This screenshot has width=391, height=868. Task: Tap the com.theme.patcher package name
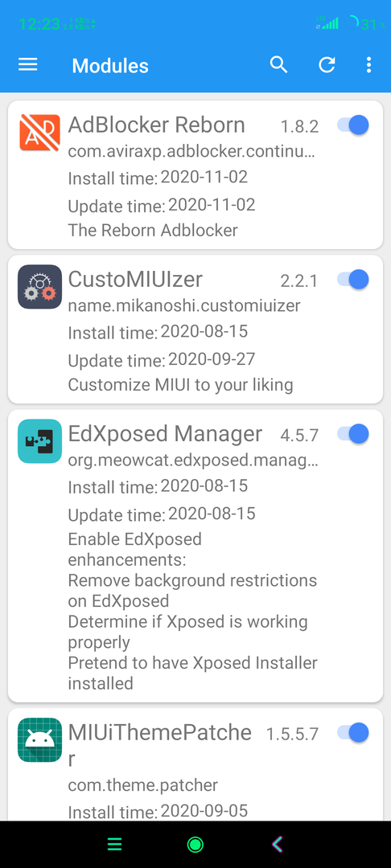(143, 785)
